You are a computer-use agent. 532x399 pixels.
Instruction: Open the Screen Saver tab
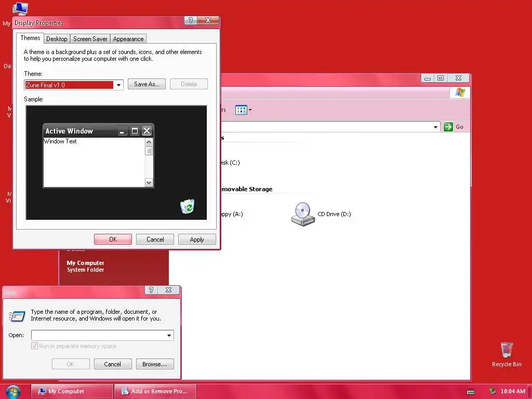pyautogui.click(x=90, y=38)
